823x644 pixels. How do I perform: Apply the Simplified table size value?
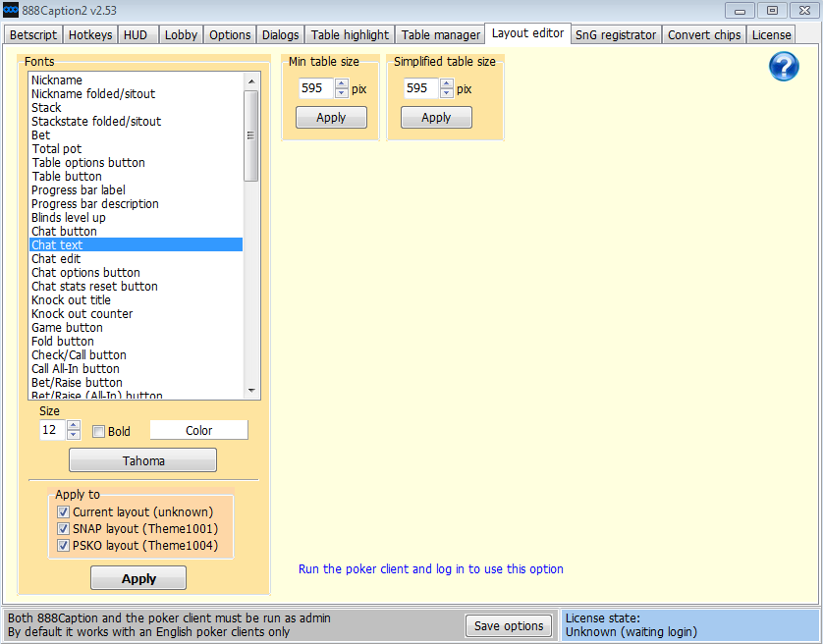tap(436, 118)
